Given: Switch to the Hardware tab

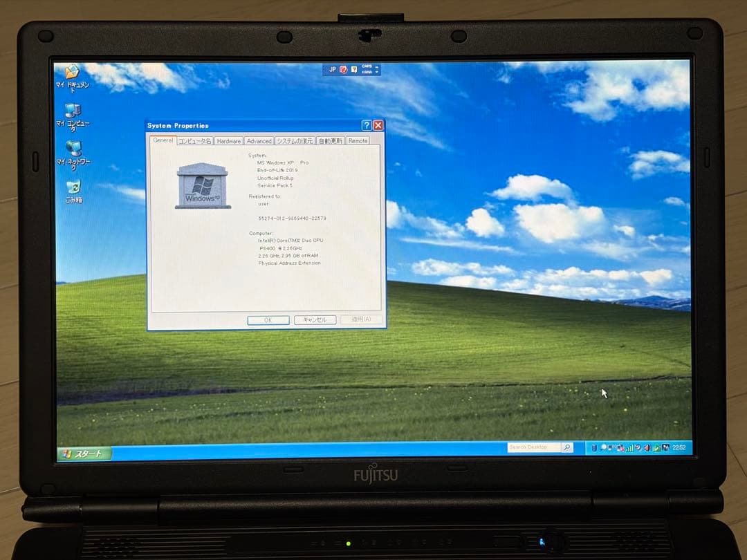Looking at the screenshot, I should pyautogui.click(x=228, y=140).
